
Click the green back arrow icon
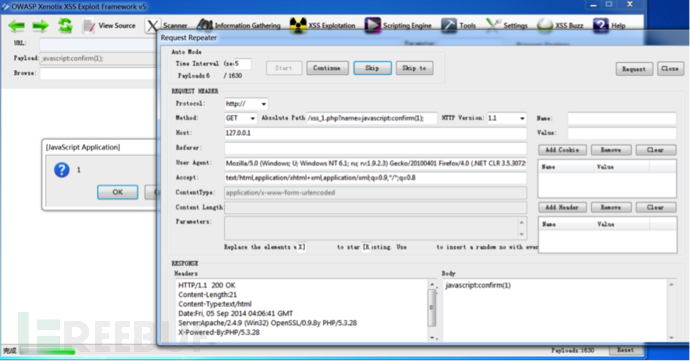(16, 26)
